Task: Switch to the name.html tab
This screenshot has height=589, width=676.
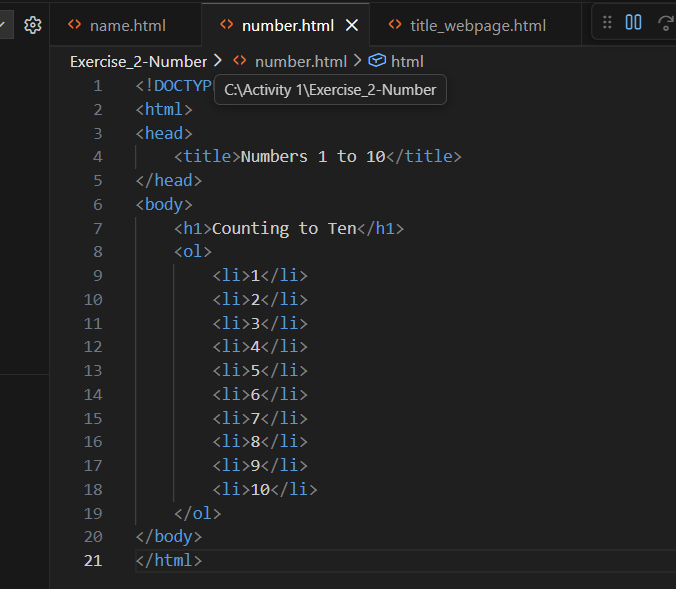Action: tap(127, 25)
